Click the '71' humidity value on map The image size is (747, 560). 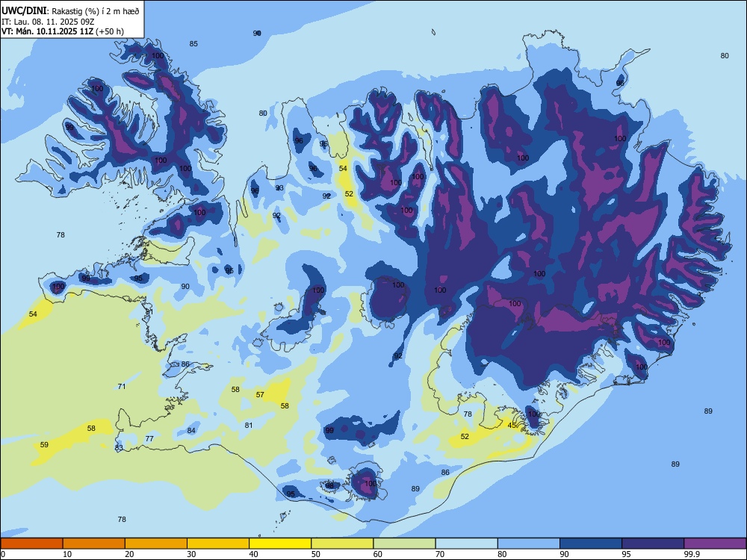pyautogui.click(x=122, y=387)
